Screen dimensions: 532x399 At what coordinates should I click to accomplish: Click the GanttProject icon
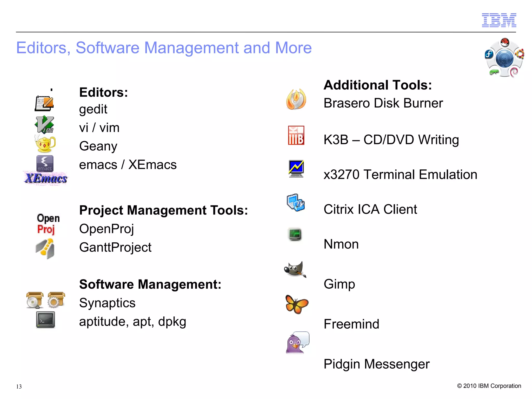pos(45,249)
